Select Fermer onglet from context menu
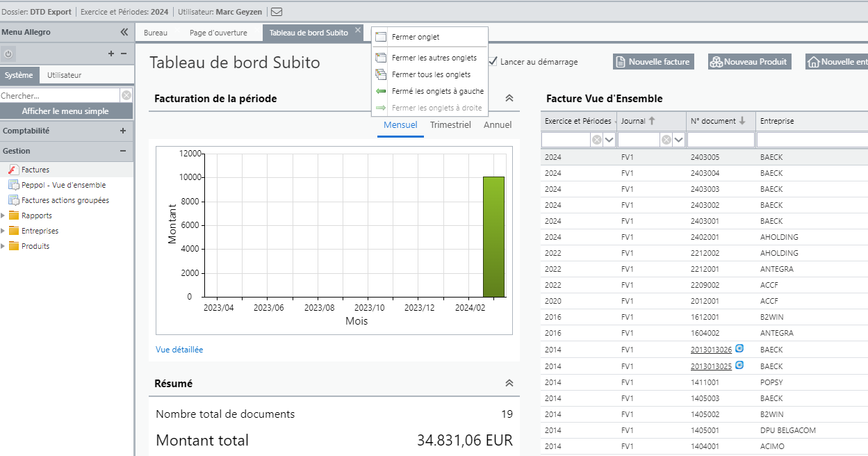868x456 pixels. click(429, 38)
